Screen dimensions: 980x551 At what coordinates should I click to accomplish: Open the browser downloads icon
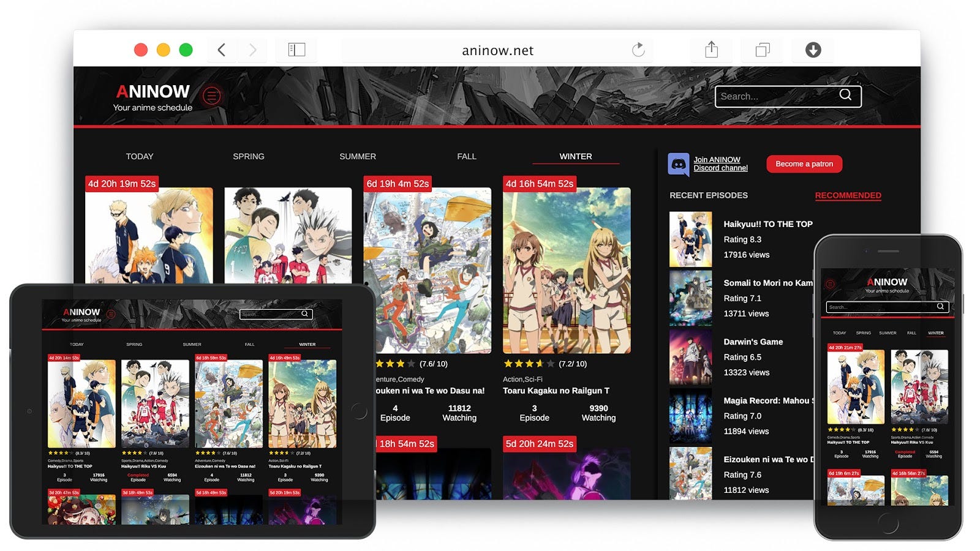click(x=813, y=50)
